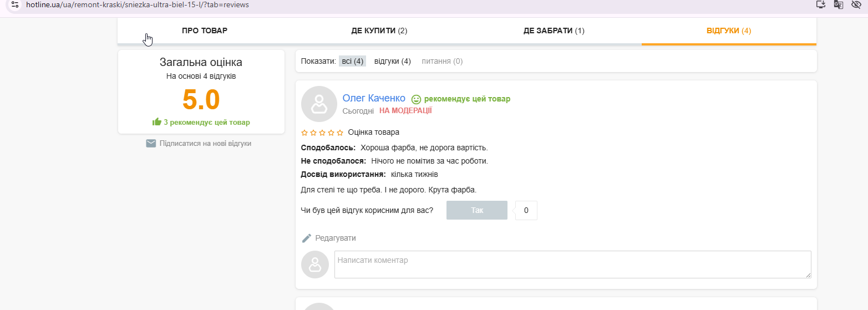Click the Так helpful button
This screenshot has height=310, width=868.
[477, 210]
